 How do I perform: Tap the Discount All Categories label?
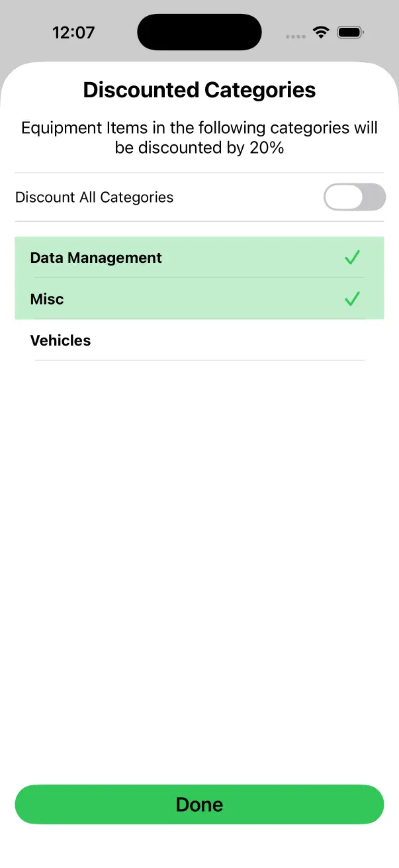click(94, 197)
